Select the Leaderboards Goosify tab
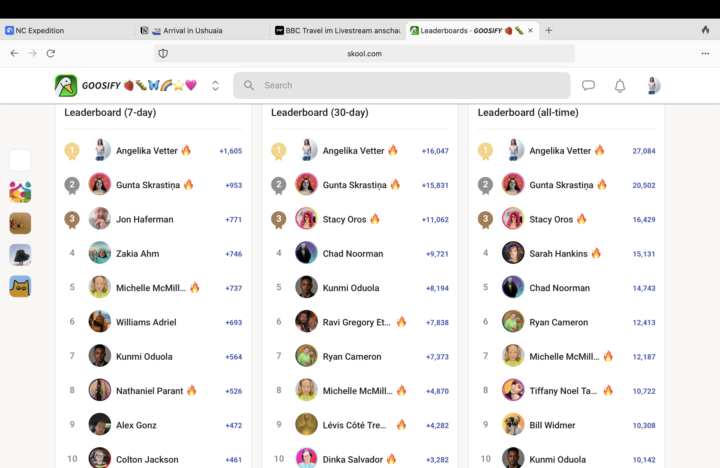This screenshot has height=468, width=720. 472,30
